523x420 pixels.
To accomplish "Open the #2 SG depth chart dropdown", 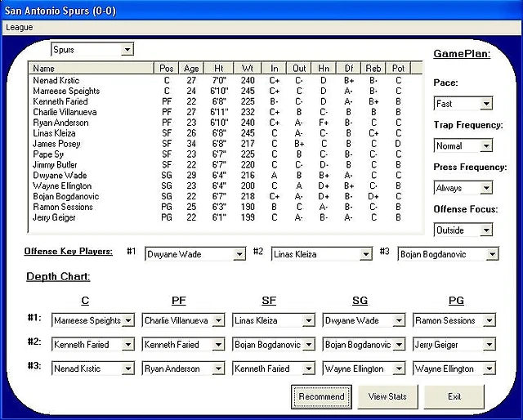I will [364, 344].
